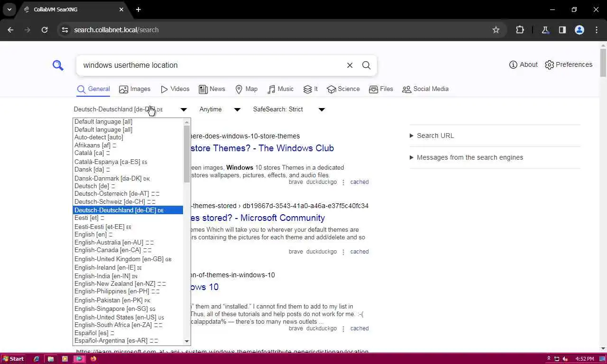Choose English-United Kingdom [en-GB] option
The height and width of the screenshot is (364, 607).
(x=128, y=259)
